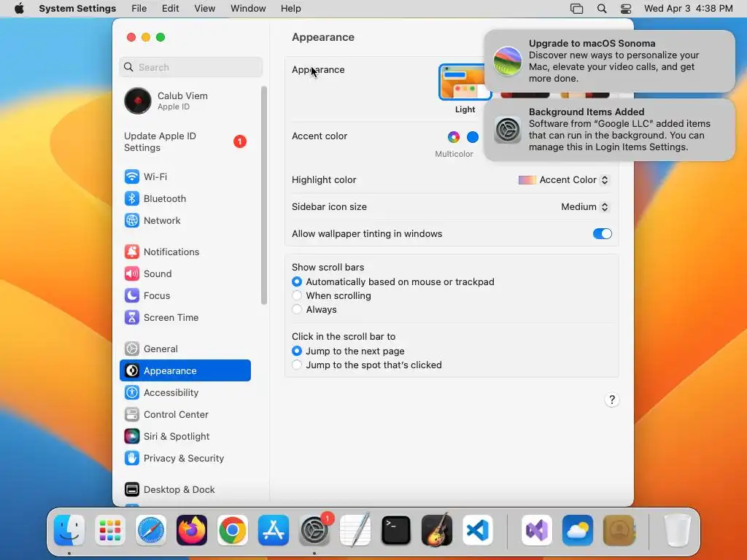Open Trash in the Dock
747x560 pixels.
pyautogui.click(x=677, y=530)
